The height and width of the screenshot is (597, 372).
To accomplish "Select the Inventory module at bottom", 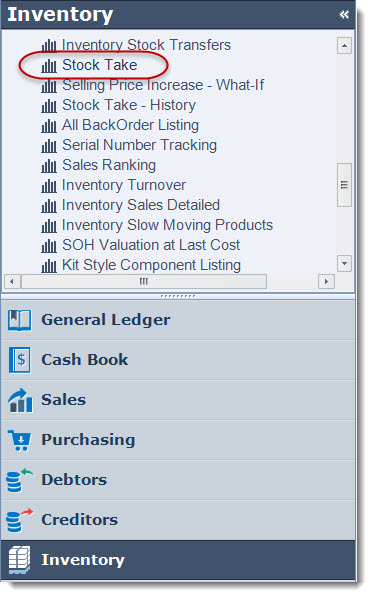I will 178,560.
